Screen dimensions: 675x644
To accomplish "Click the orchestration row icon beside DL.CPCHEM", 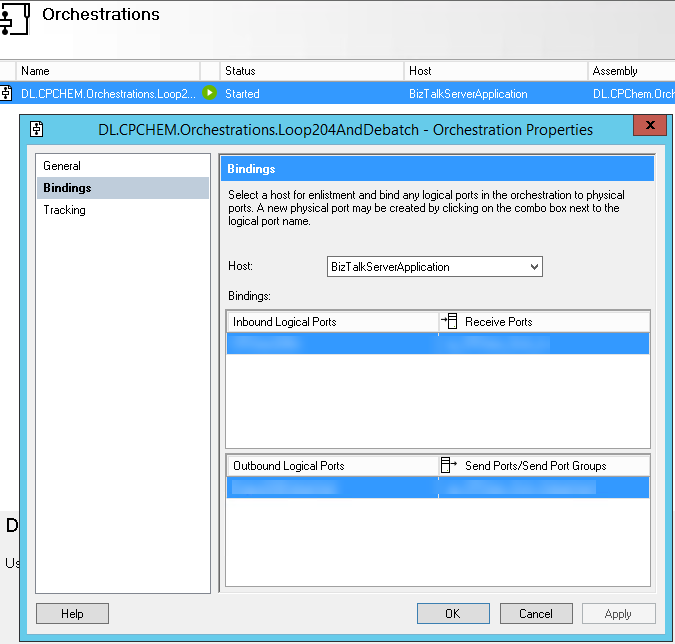I will pos(6,93).
